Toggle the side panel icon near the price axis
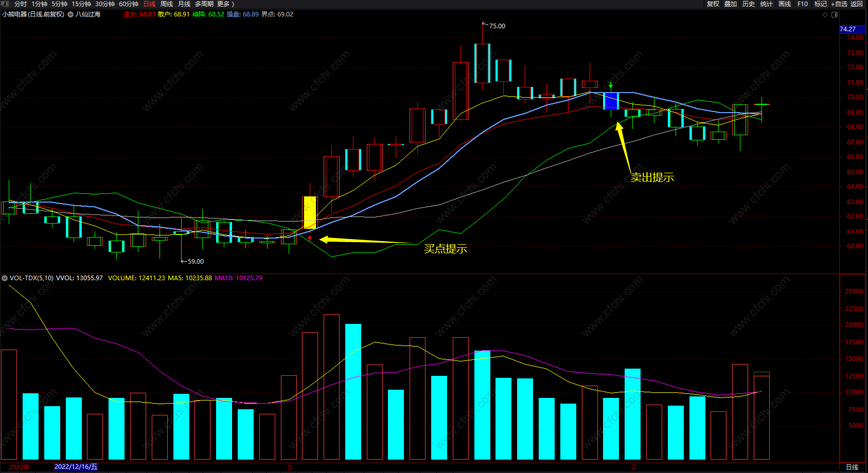This screenshot has height=473, width=868. (835, 14)
